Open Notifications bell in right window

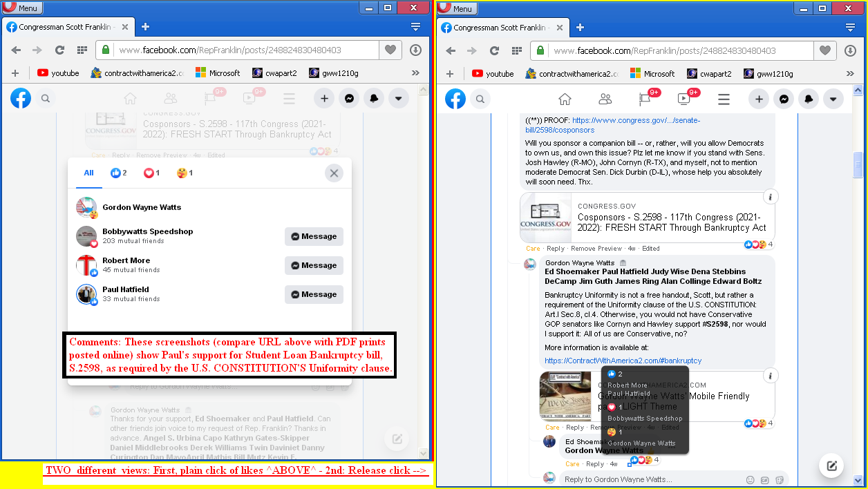point(809,99)
